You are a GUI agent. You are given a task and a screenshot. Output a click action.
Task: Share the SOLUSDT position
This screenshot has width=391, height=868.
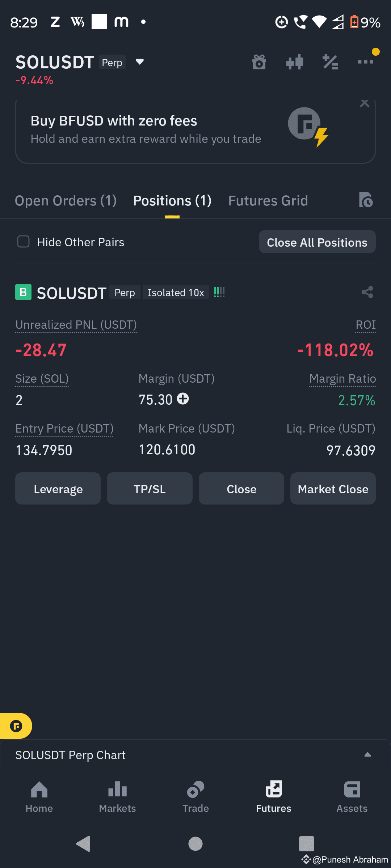pyautogui.click(x=367, y=292)
